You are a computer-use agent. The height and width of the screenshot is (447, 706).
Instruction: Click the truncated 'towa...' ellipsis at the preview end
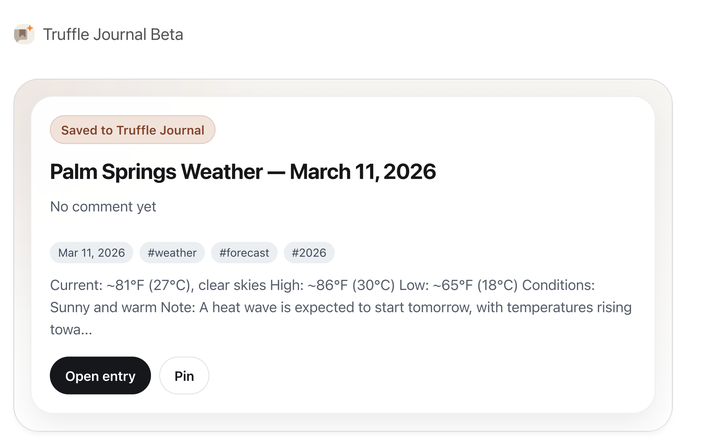[71, 329]
